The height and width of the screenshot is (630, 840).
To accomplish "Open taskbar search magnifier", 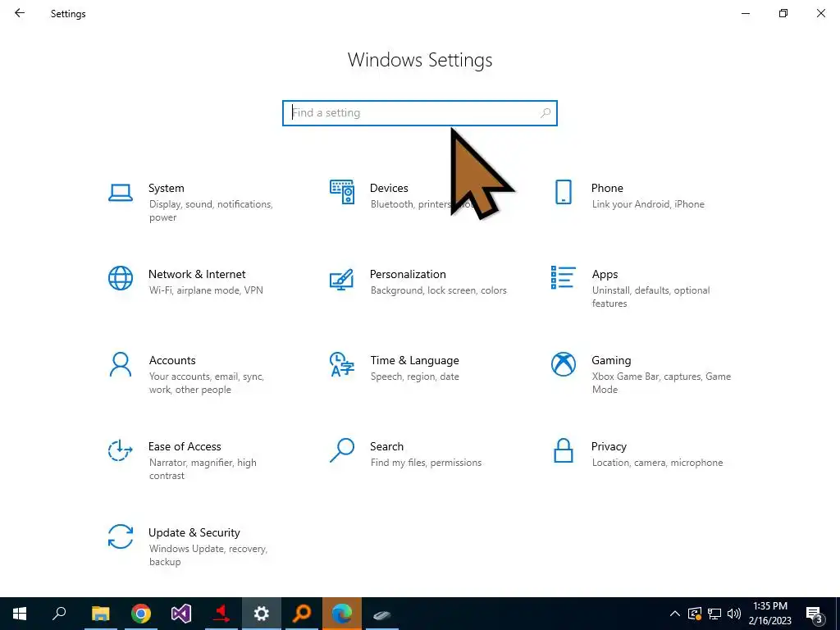I will tap(59, 614).
